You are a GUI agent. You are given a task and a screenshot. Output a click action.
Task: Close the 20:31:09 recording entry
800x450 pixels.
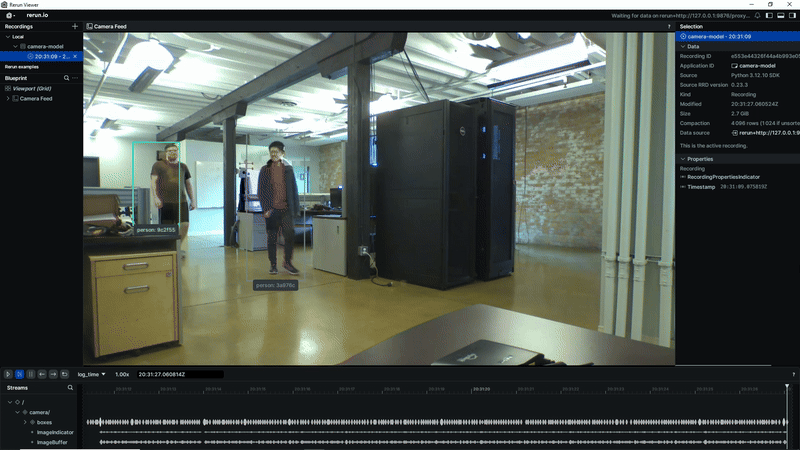pyautogui.click(x=75, y=56)
